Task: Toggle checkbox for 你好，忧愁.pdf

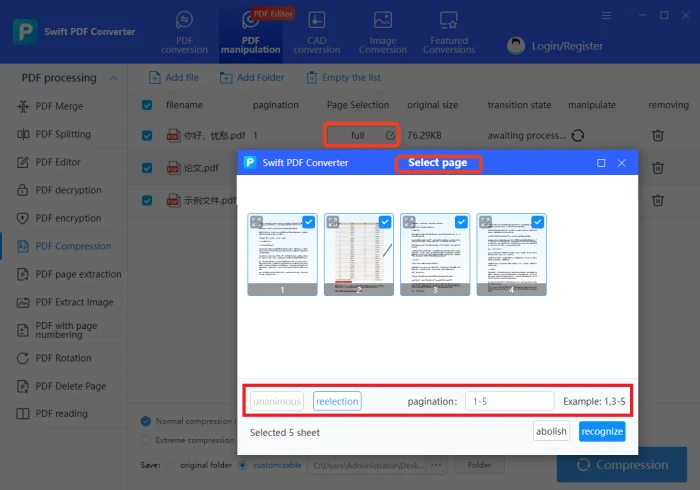Action: click(x=147, y=135)
